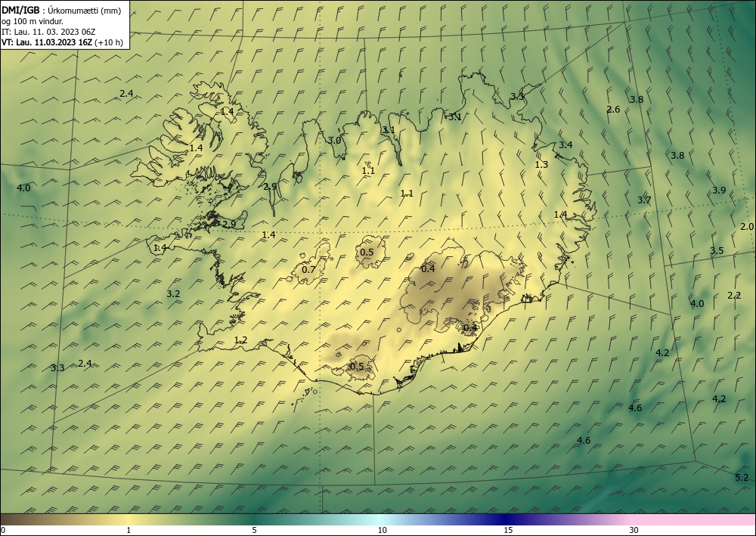Click the title text 'DMI/IGB : Úrkomumætti (mm)'
Image resolution: width=756 pixels, height=536 pixels.
tap(61, 11)
